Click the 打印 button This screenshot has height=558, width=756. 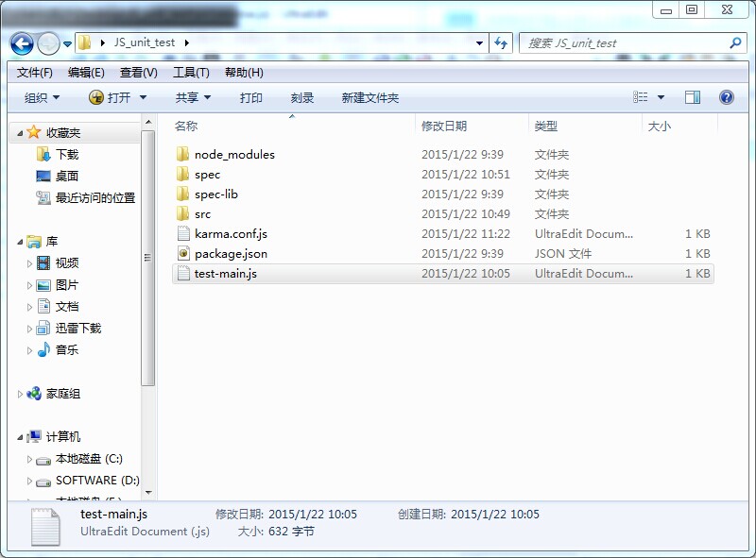251,98
